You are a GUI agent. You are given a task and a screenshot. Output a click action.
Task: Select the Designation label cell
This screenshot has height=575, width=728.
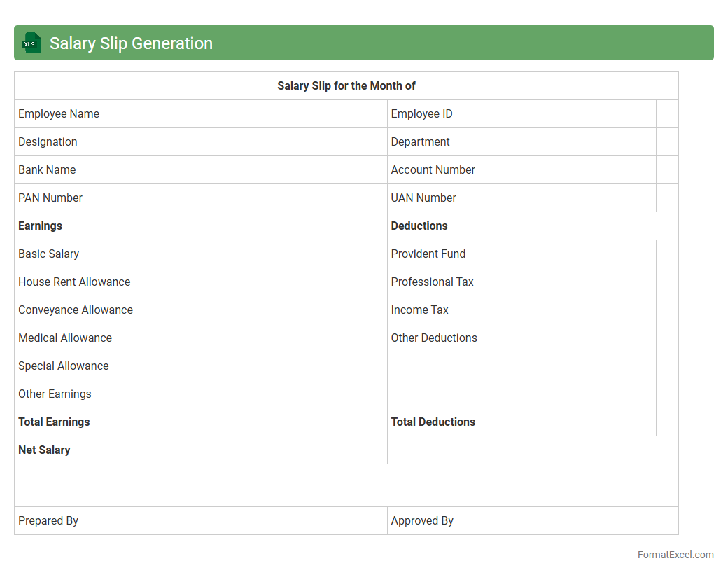pos(189,142)
